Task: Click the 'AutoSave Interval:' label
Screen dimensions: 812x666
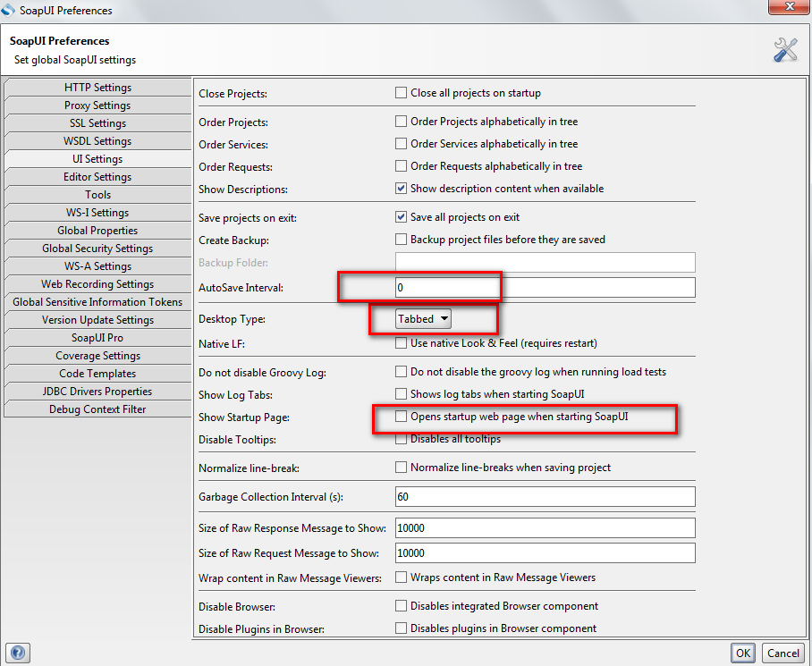Action: (241, 288)
